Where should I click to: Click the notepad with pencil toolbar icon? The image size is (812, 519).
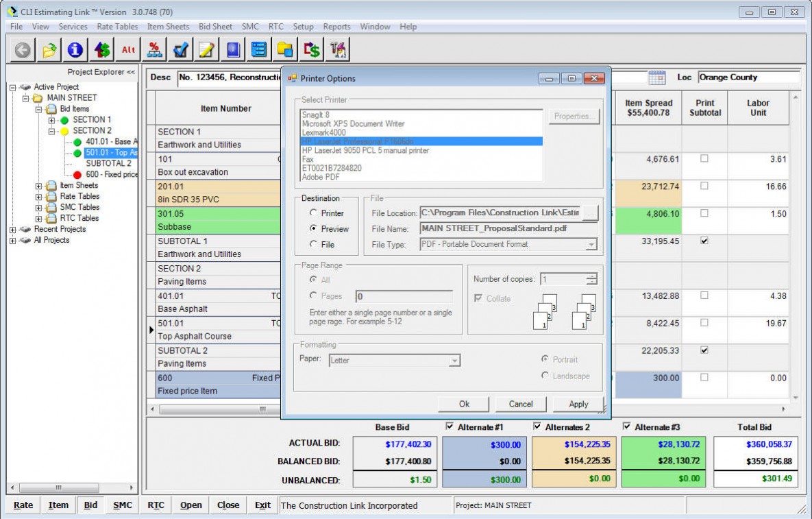207,50
